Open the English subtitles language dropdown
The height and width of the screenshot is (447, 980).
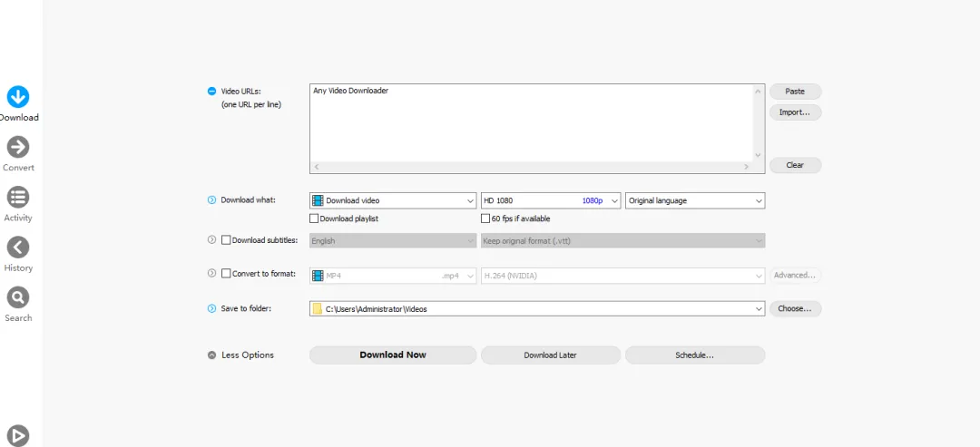(393, 240)
